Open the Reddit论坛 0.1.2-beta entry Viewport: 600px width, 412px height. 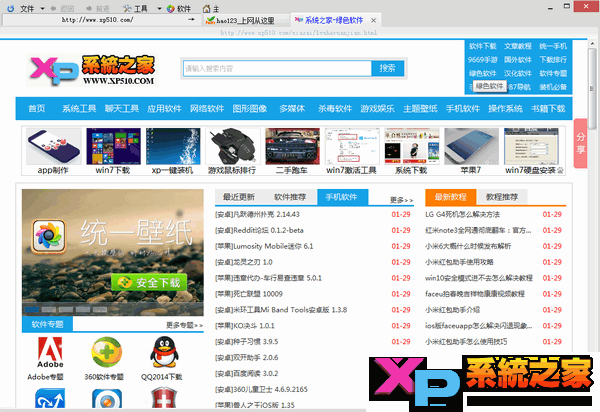point(259,230)
